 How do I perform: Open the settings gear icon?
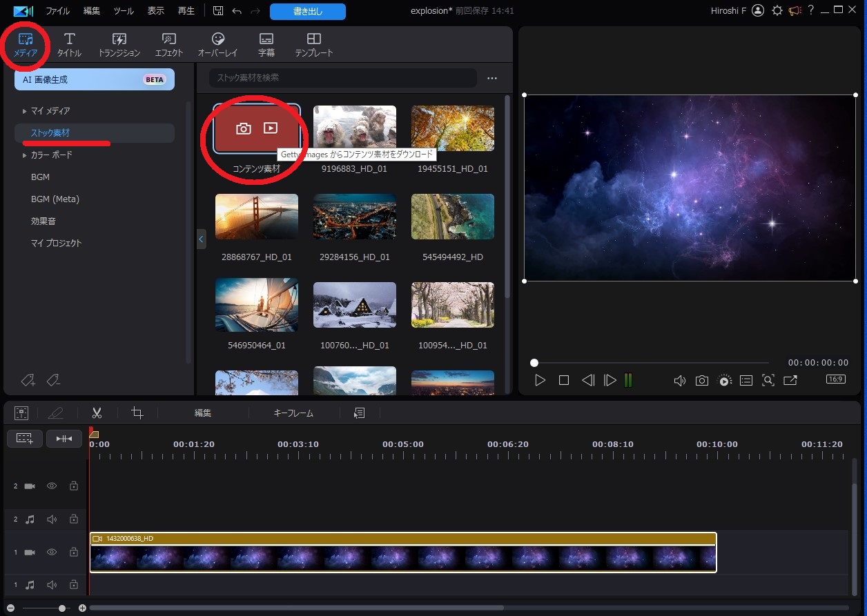point(777,10)
